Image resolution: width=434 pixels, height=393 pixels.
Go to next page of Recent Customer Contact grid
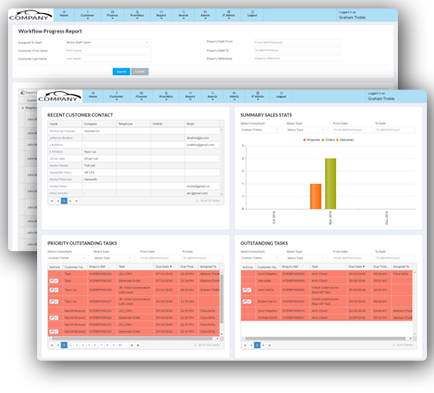point(70,201)
